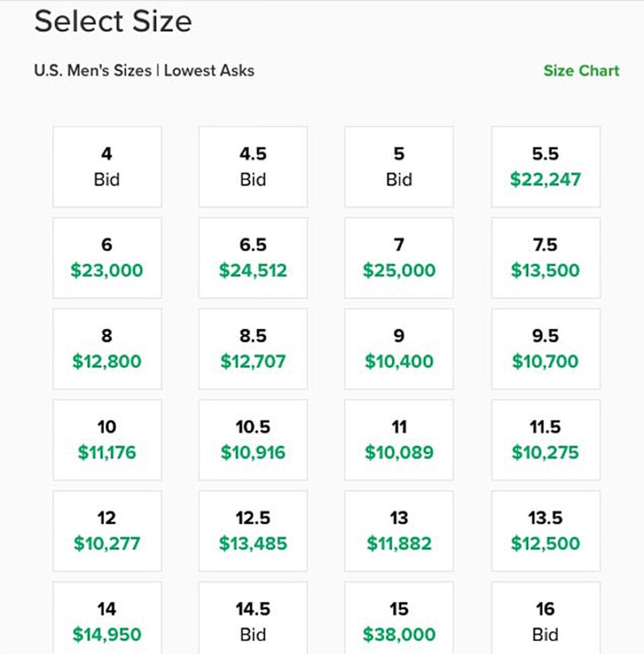
Task: Pick size 7 at $25,000
Action: click(x=398, y=258)
